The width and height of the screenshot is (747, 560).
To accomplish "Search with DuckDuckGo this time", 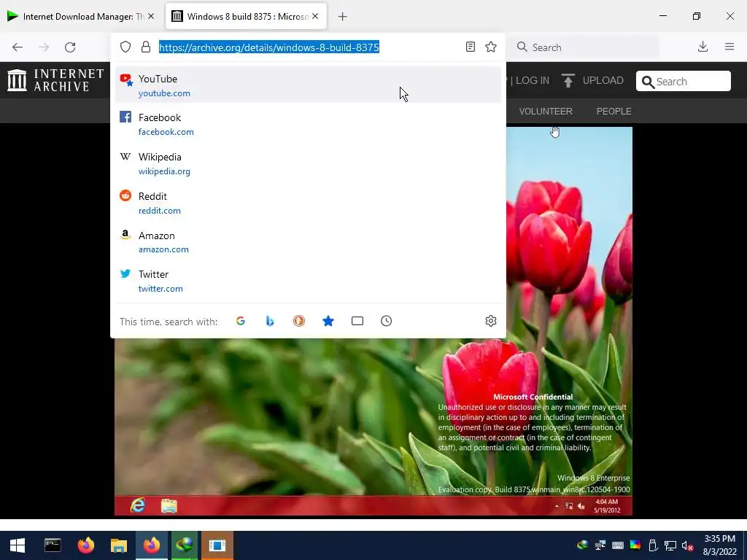I will point(298,321).
